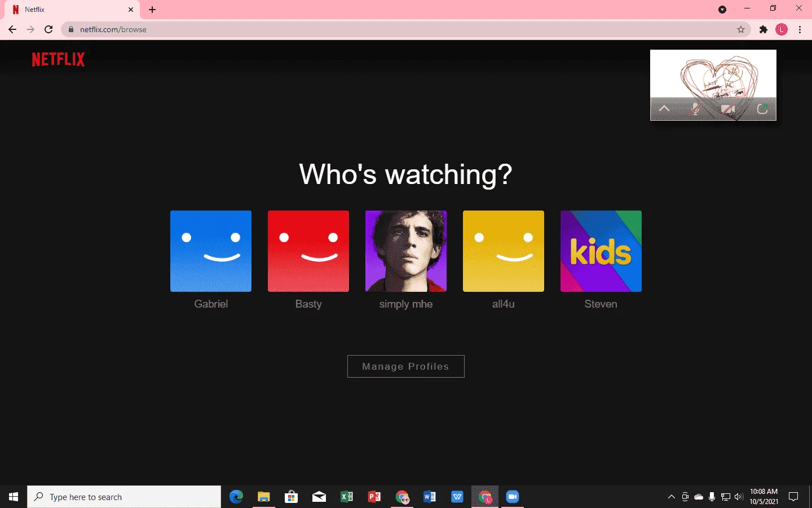
Task: Choose the red Basty profile avatar
Action: [308, 251]
